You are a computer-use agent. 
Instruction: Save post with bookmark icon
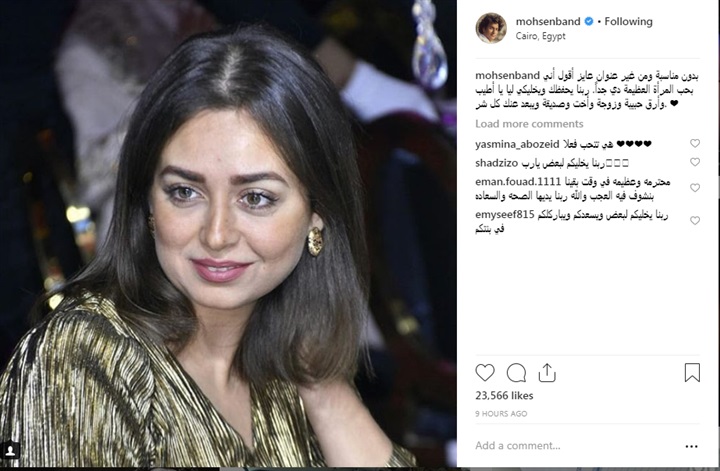[x=692, y=373]
